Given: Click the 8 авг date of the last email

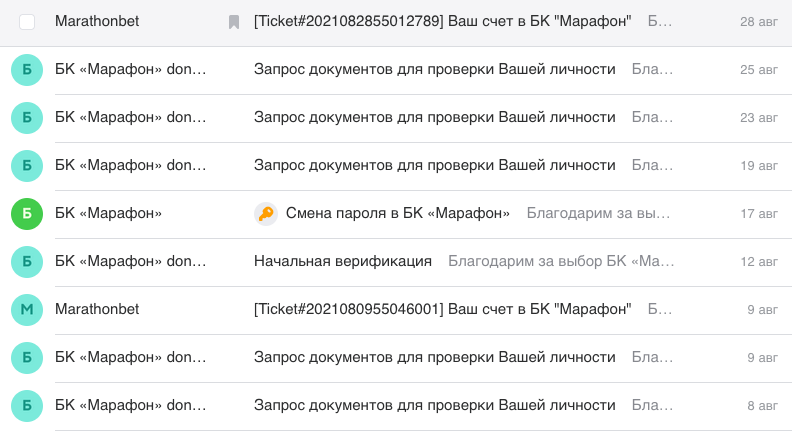Looking at the screenshot, I should point(761,405).
